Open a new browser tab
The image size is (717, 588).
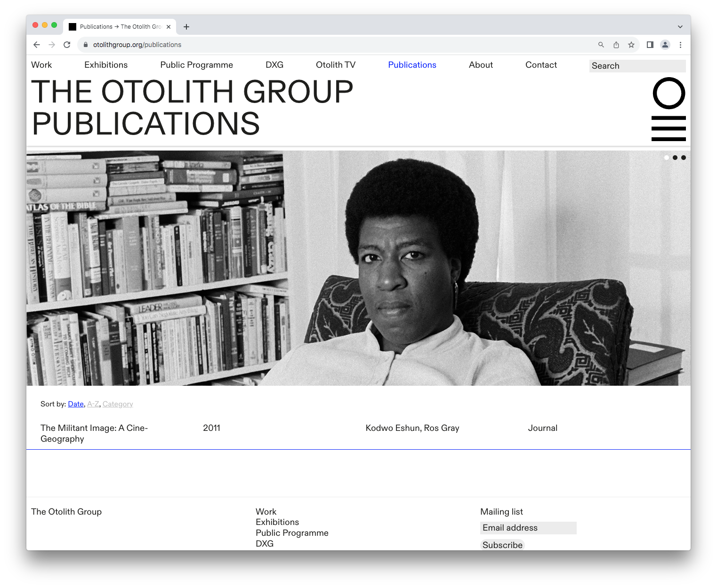(186, 27)
